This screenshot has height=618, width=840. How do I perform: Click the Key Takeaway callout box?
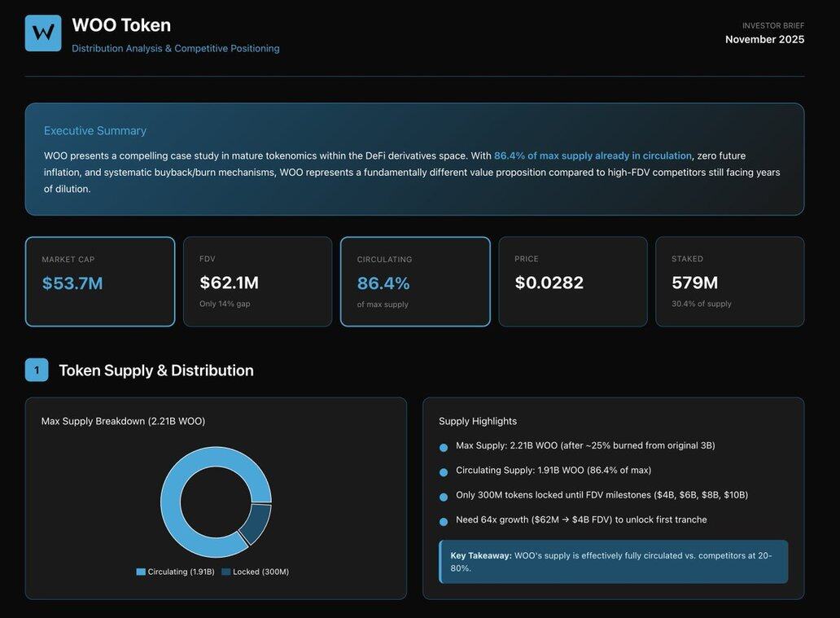click(614, 562)
